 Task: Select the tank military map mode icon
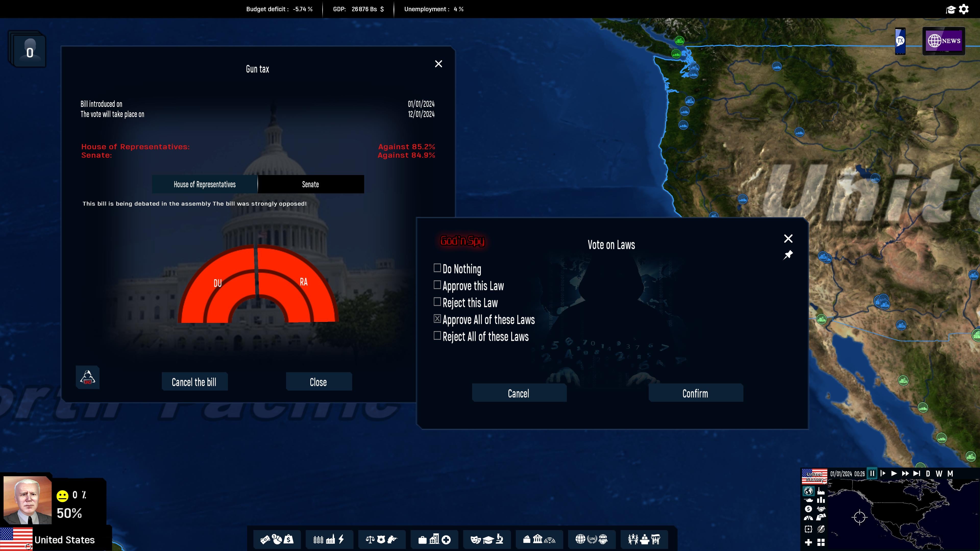(808, 500)
